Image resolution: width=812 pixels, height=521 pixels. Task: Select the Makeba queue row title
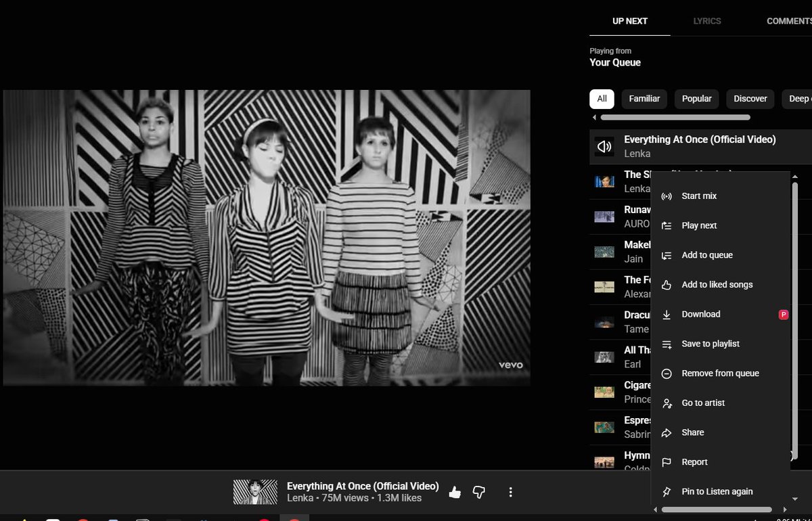pos(637,245)
